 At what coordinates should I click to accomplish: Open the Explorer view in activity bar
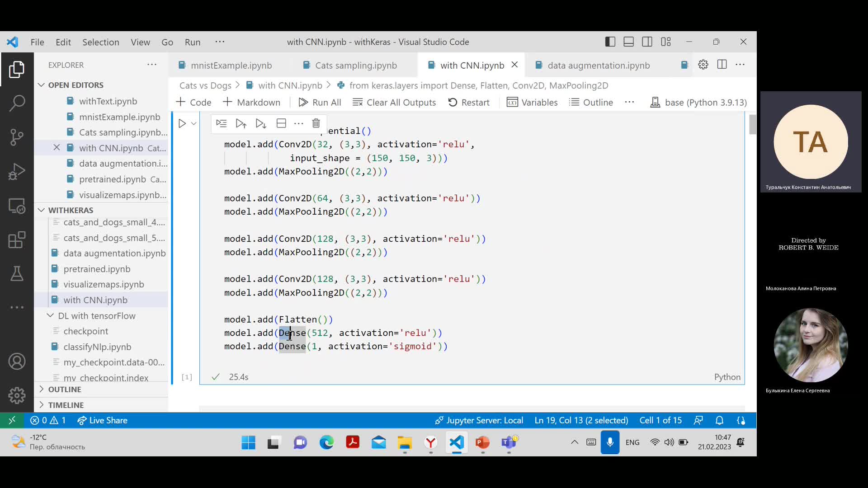[17, 70]
